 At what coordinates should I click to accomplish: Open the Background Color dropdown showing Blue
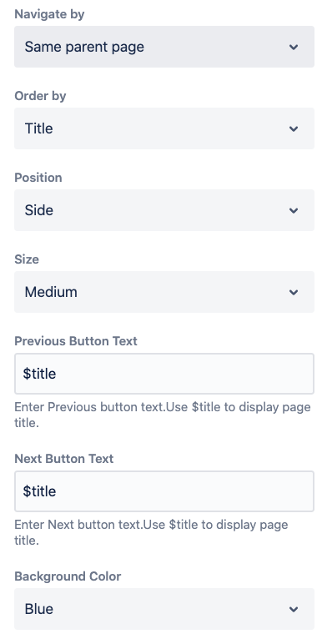click(x=164, y=609)
